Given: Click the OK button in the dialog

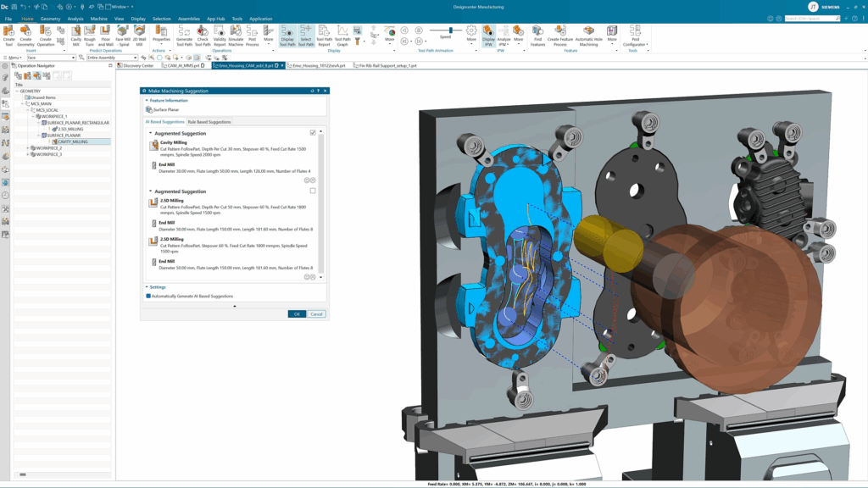Looking at the screenshot, I should (x=296, y=313).
